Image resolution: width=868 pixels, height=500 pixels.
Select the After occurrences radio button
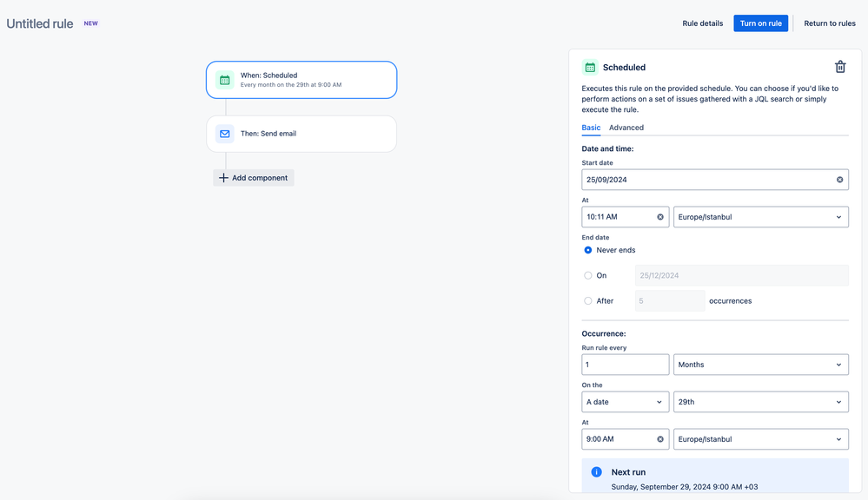[x=588, y=301]
